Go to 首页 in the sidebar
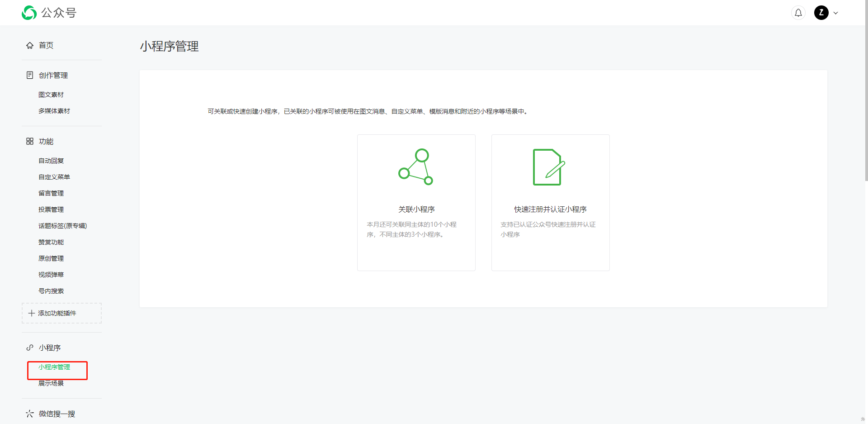 [x=46, y=45]
